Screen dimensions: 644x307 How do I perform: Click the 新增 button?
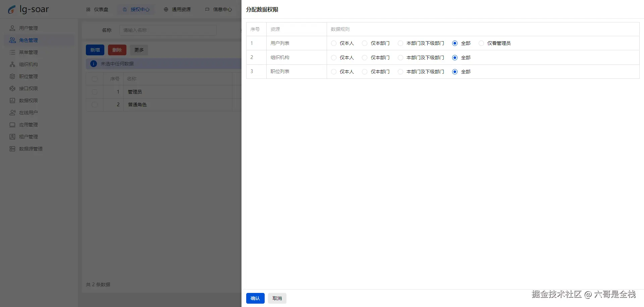click(x=95, y=50)
